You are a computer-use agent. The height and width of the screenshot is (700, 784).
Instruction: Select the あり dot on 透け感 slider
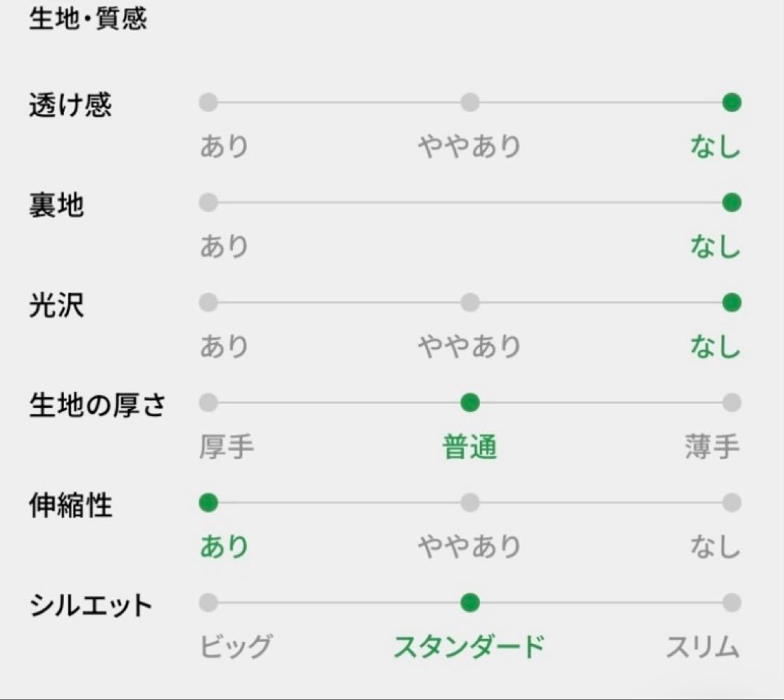(x=208, y=102)
